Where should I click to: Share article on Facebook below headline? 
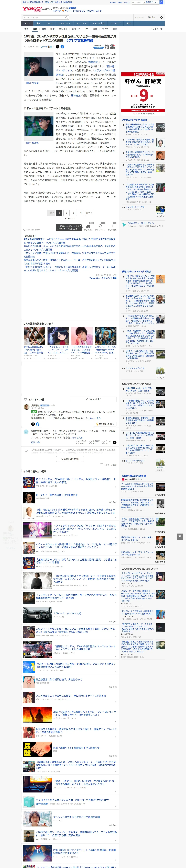click(x=62, y=47)
